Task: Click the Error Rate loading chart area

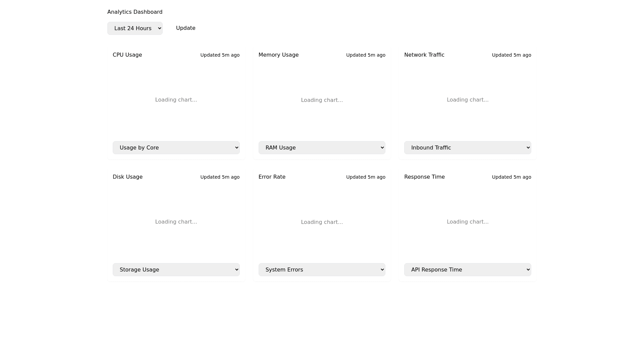Action: pos(322,222)
